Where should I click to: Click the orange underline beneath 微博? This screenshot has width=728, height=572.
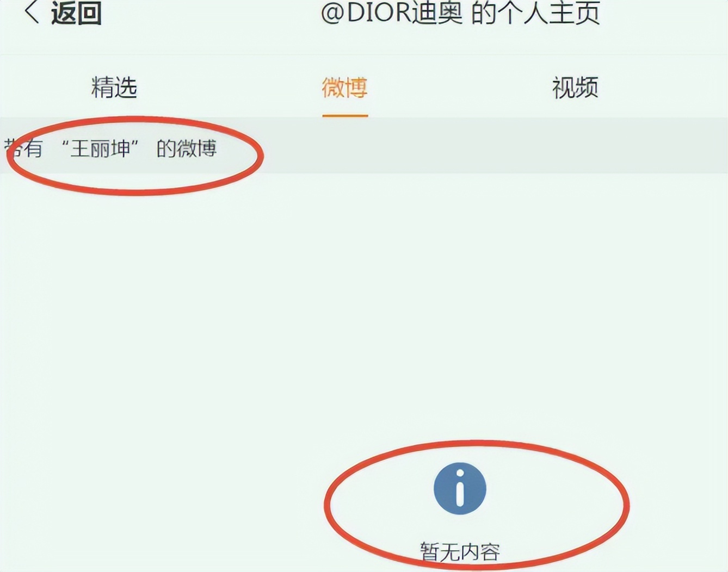345,115
